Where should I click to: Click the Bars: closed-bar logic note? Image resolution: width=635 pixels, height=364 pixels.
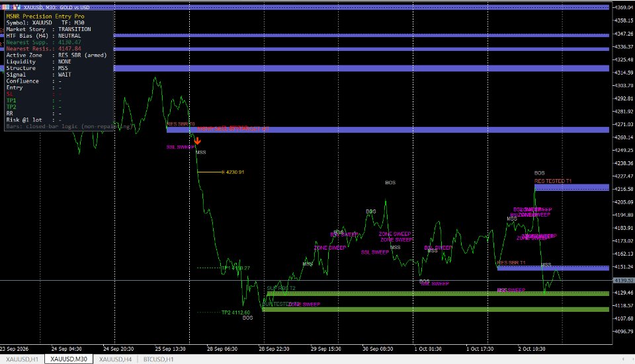[x=69, y=126]
